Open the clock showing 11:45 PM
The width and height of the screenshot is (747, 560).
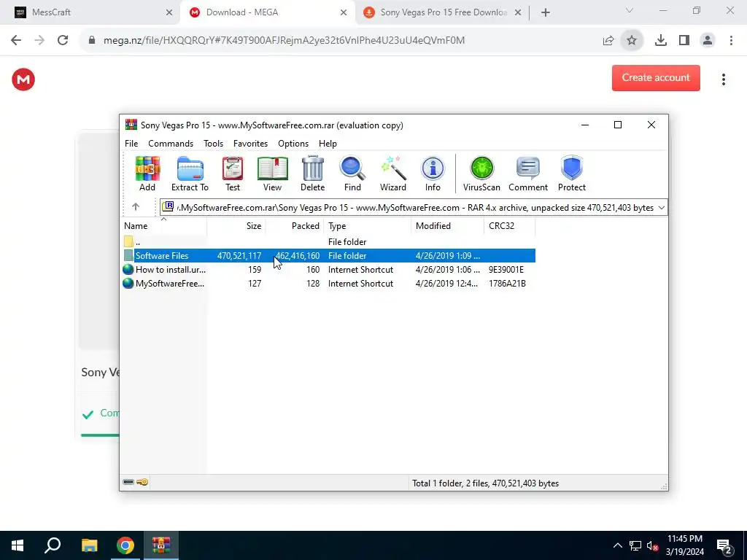684,545
